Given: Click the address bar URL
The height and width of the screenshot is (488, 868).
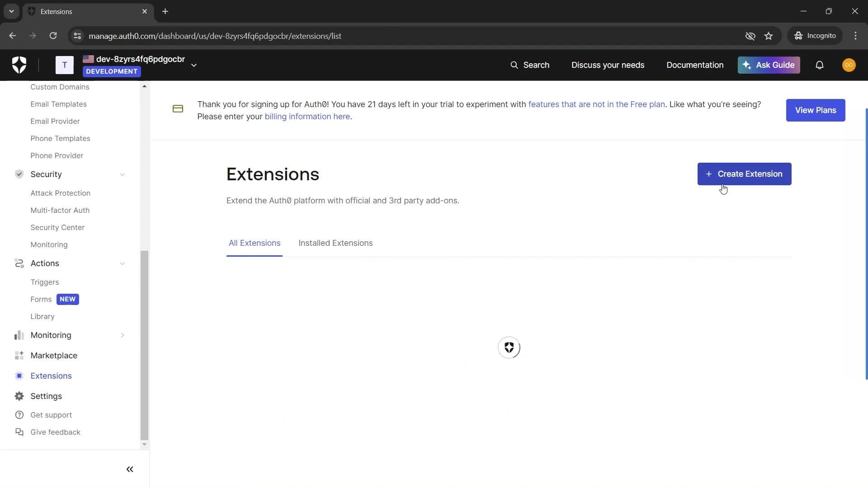Looking at the screenshot, I should coord(215,36).
